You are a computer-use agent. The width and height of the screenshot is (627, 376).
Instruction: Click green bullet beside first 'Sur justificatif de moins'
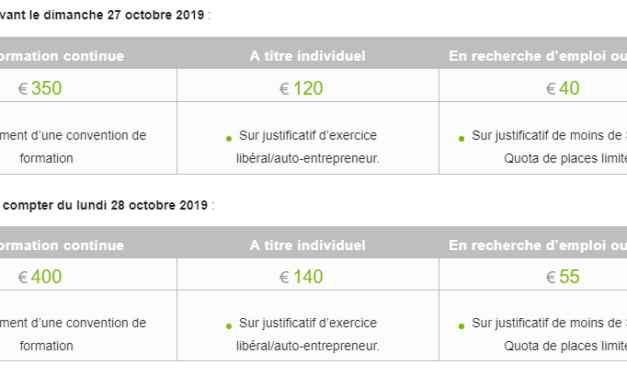click(461, 139)
